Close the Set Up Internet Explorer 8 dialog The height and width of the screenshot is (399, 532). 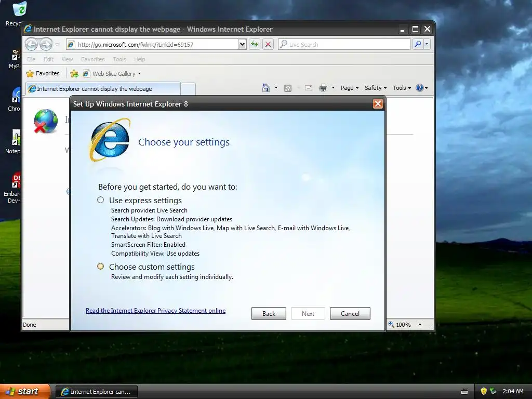[378, 104]
